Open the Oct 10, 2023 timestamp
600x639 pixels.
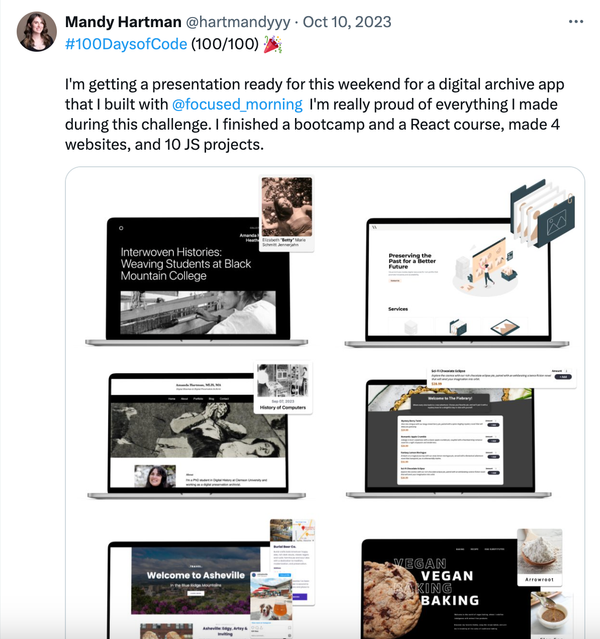347,22
